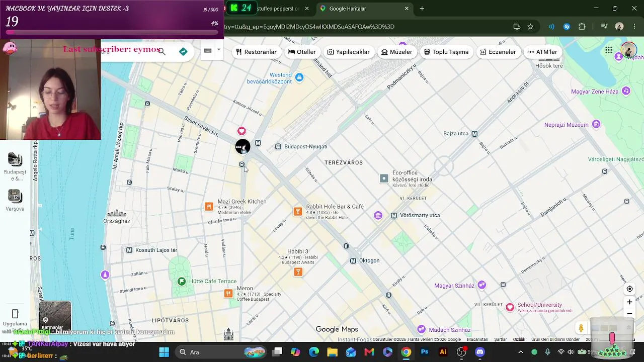644x362 pixels.
Task: Select the Vörösmarty utca metro icon
Action: click(393, 215)
